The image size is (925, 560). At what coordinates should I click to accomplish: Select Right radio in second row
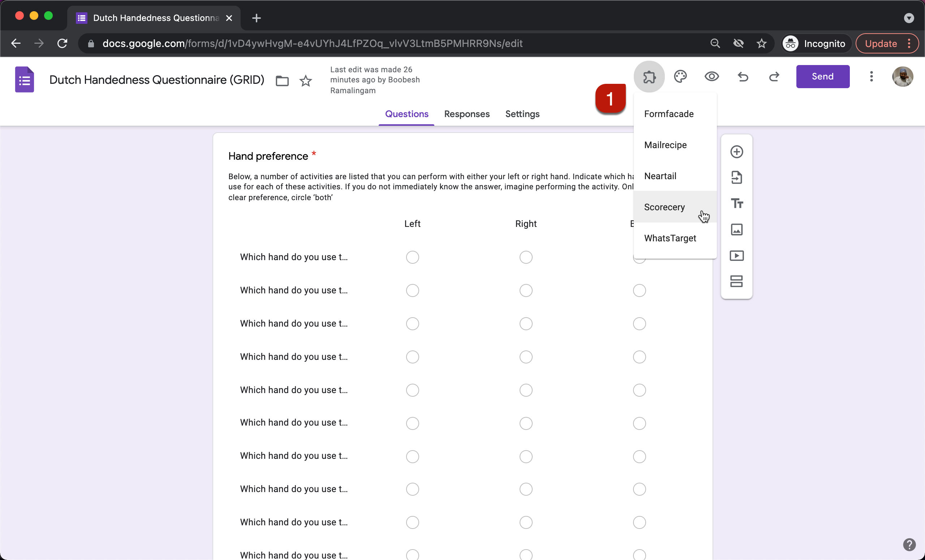click(x=526, y=290)
